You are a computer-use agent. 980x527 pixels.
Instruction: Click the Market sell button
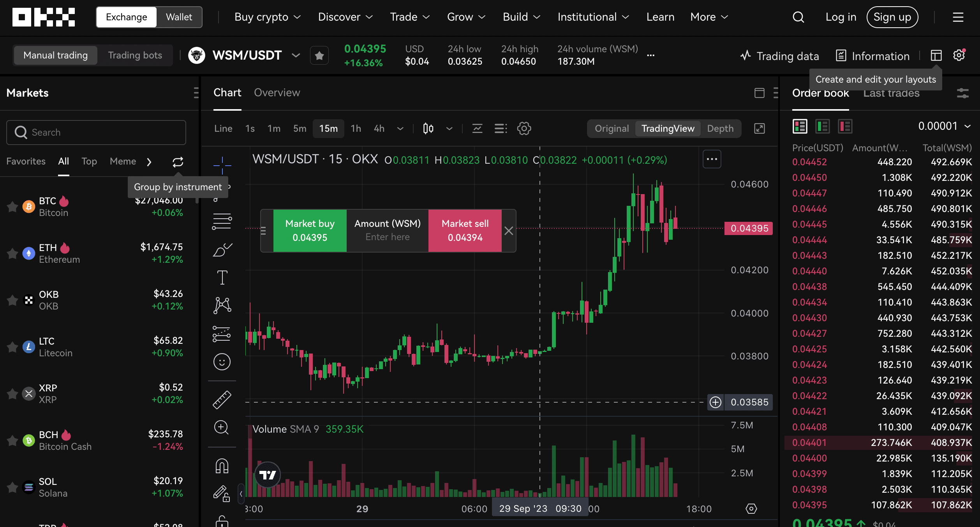tap(465, 231)
